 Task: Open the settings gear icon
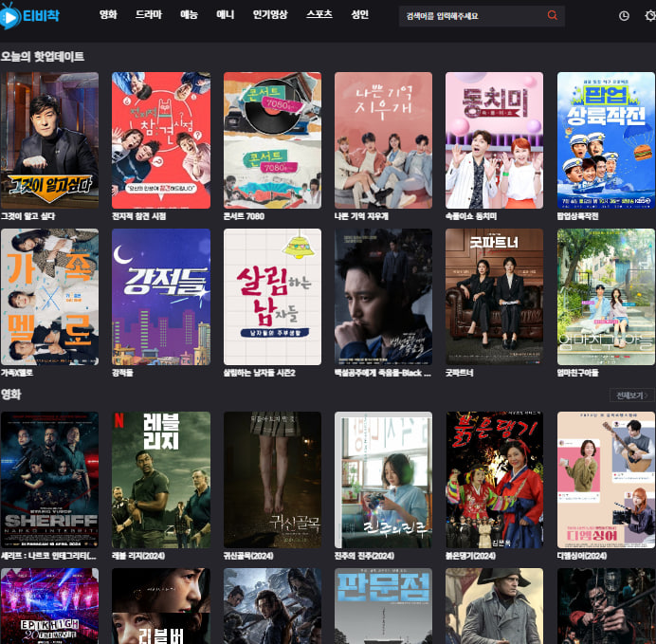650,16
